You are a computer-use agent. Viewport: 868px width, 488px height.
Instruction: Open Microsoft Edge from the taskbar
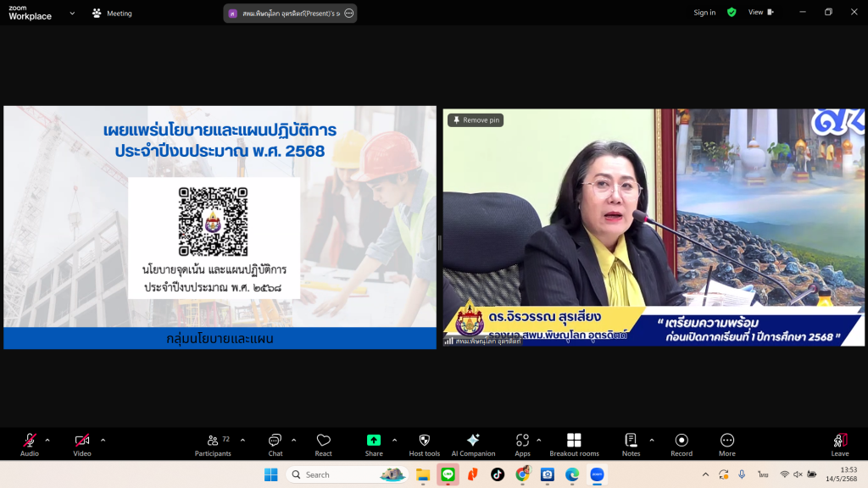pyautogui.click(x=572, y=474)
